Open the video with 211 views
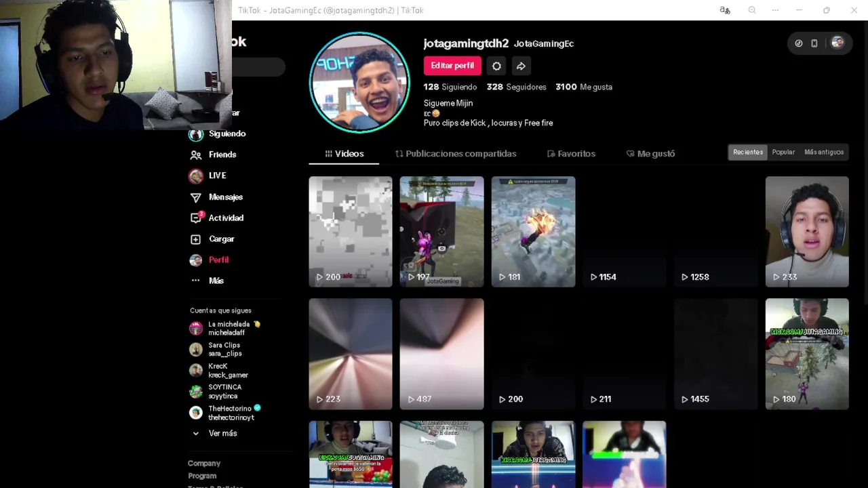The image size is (868, 488). coord(625,354)
